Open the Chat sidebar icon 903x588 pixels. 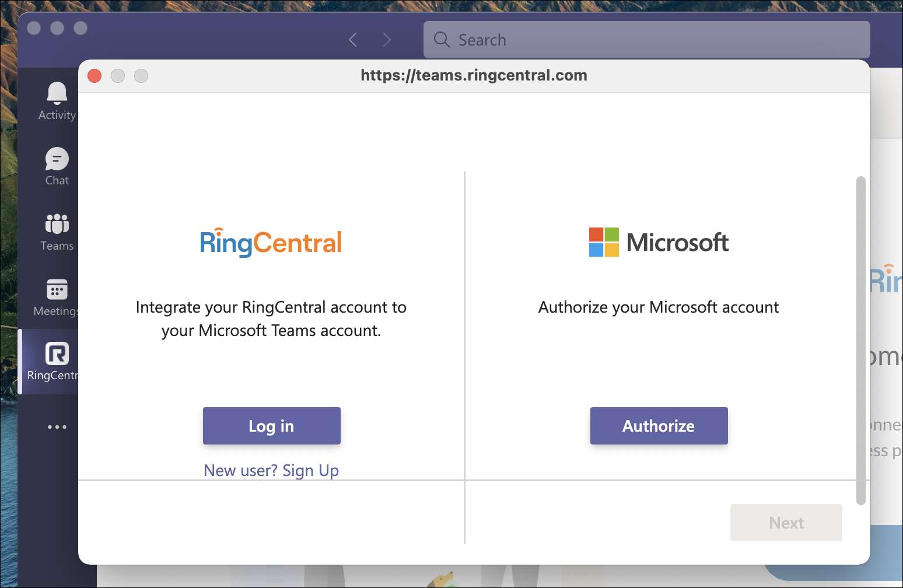click(57, 159)
